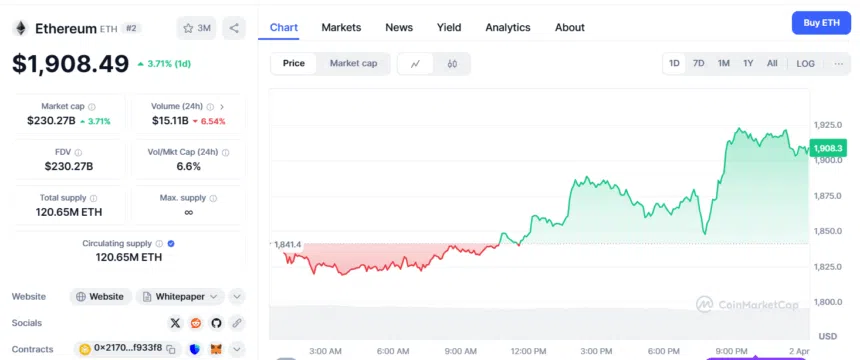The height and width of the screenshot is (360, 860).
Task: Click the chain link icon in Socials
Action: 237,323
